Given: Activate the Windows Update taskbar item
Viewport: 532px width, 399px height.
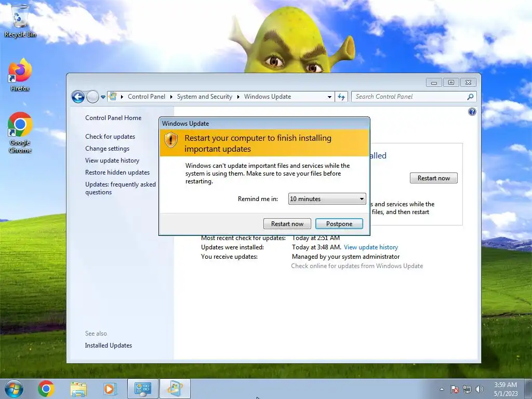Looking at the screenshot, I should 175,389.
